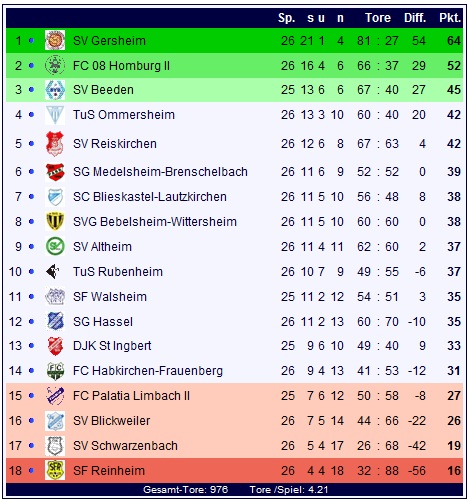469x502 pixels.
Task: Click the Diff. column header
Action: (x=415, y=17)
